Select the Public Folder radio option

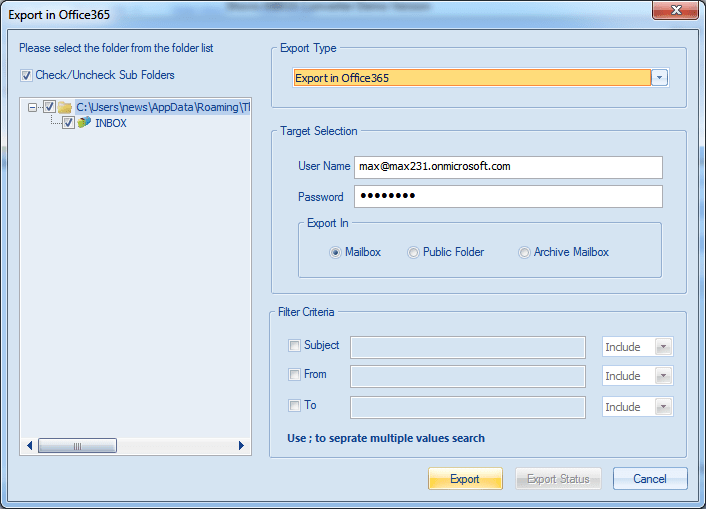pyautogui.click(x=413, y=253)
